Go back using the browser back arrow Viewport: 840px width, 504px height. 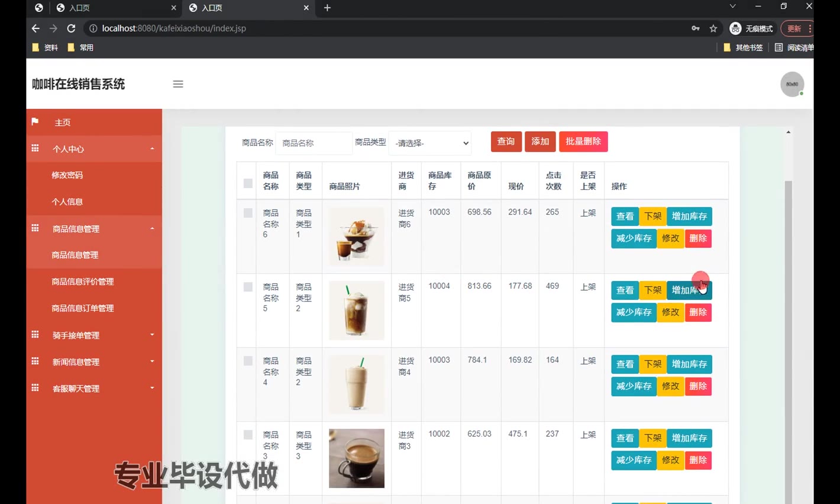(35, 28)
